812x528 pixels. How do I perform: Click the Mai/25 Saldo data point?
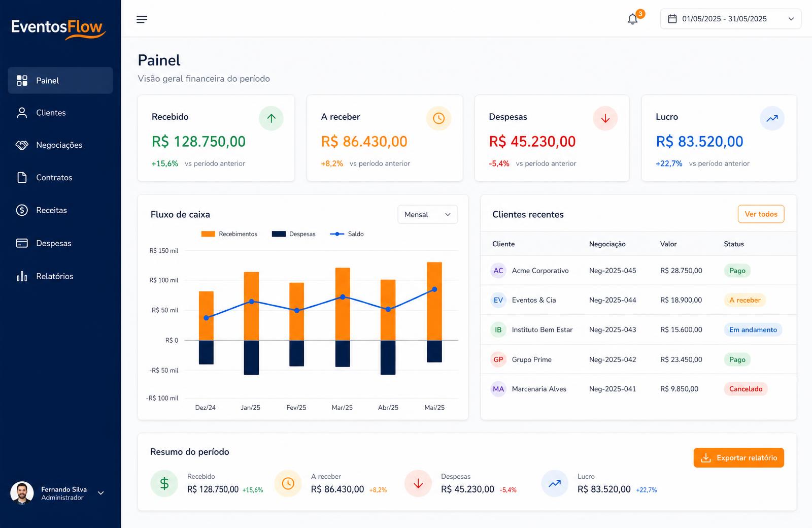(434, 289)
